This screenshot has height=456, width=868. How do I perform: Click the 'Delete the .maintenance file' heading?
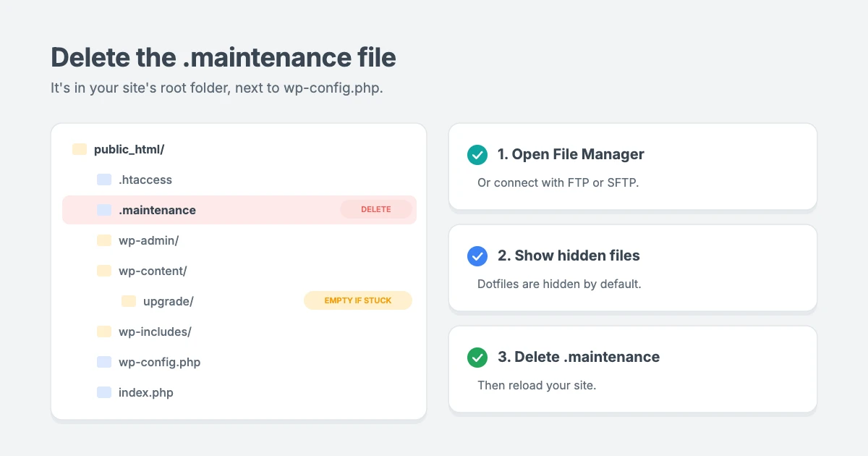pos(224,57)
